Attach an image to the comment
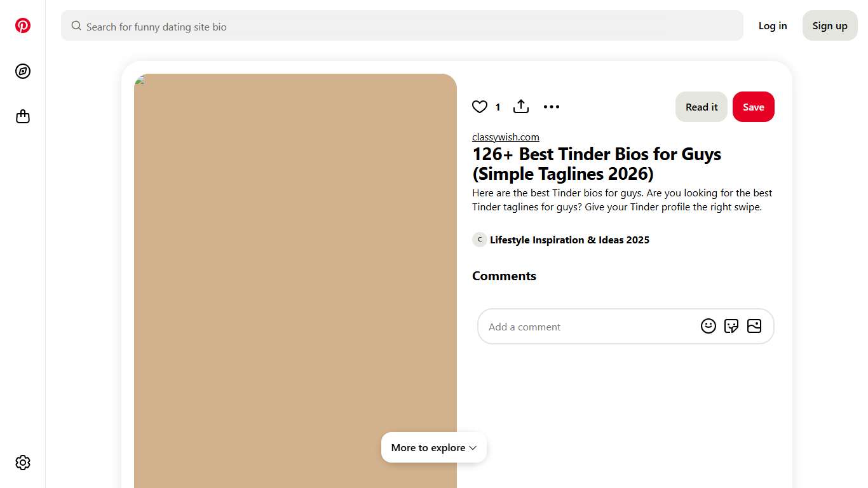 click(x=754, y=325)
